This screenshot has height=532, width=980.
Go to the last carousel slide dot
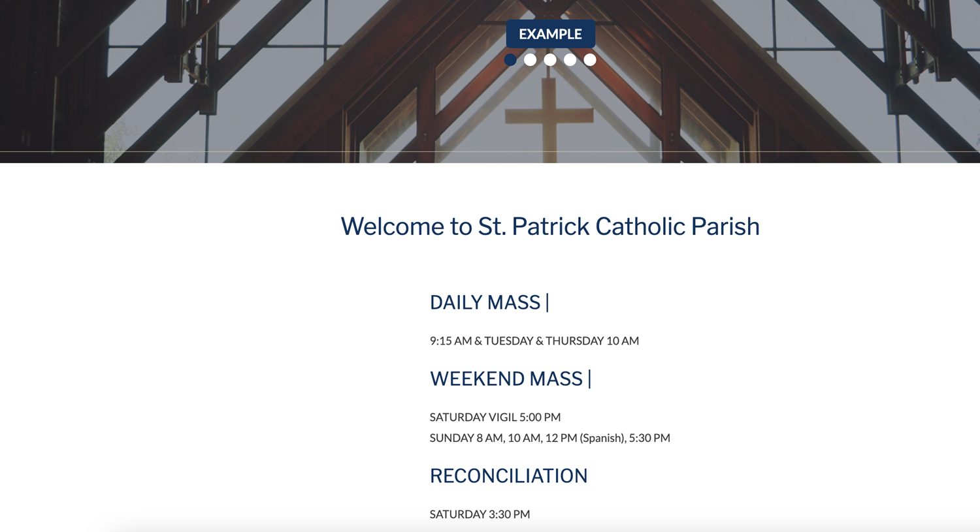tap(590, 60)
